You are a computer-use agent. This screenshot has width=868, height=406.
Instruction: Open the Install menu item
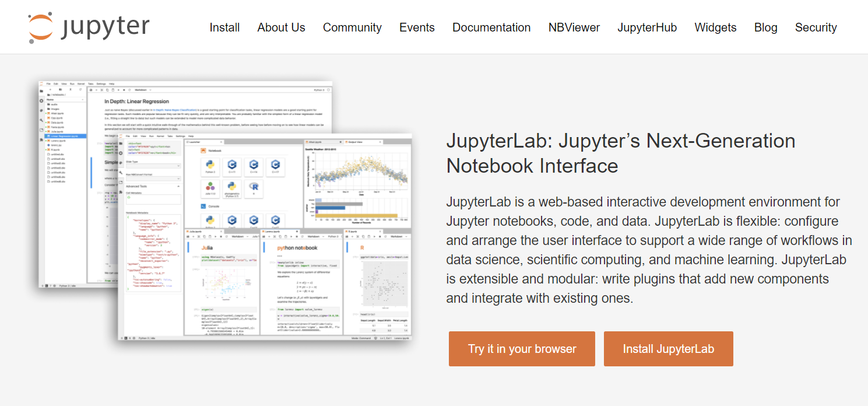pyautogui.click(x=224, y=27)
